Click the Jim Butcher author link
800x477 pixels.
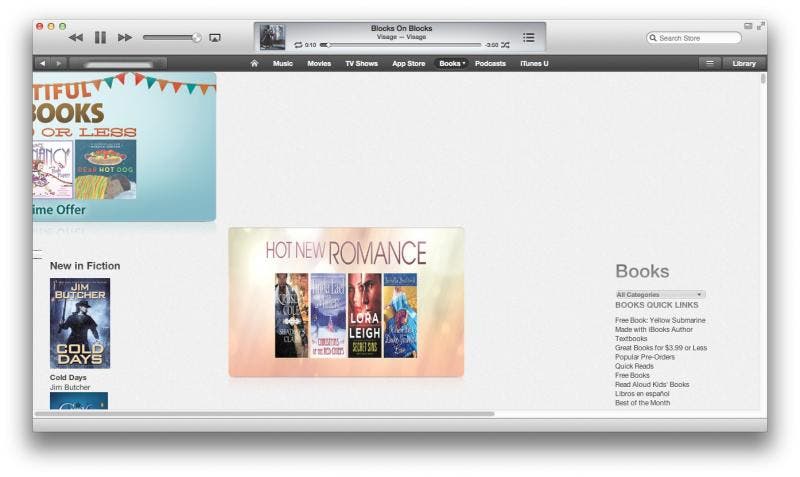pyautogui.click(x=70, y=387)
